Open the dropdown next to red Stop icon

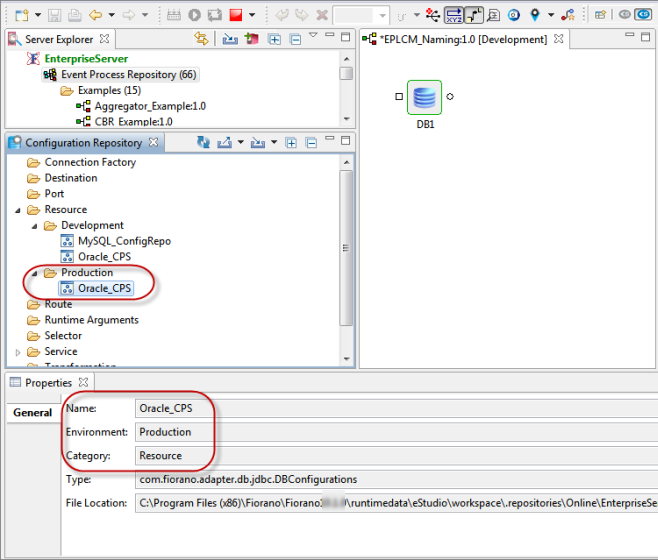pos(252,16)
